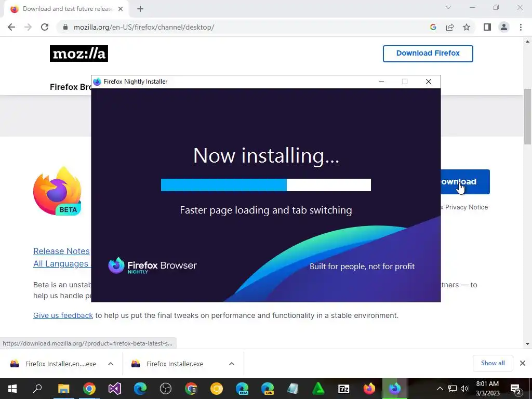This screenshot has width=532, height=399.
Task: Click the scrollbar up arrow
Action: tap(528, 42)
